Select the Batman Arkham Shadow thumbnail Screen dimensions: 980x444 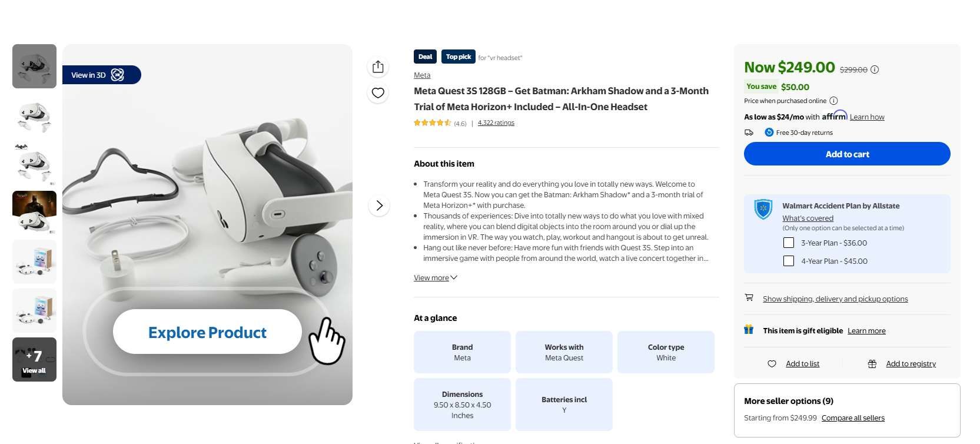pyautogui.click(x=35, y=212)
